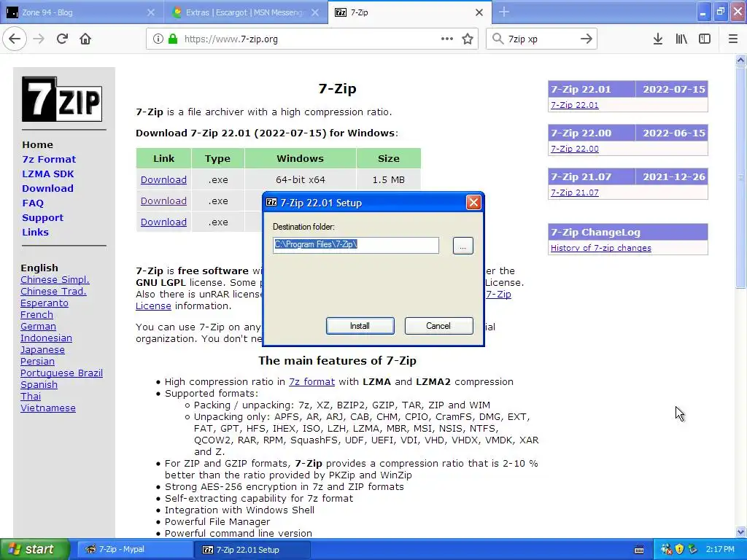747x560 pixels.
Task: Switch language to German
Action: tap(38, 326)
